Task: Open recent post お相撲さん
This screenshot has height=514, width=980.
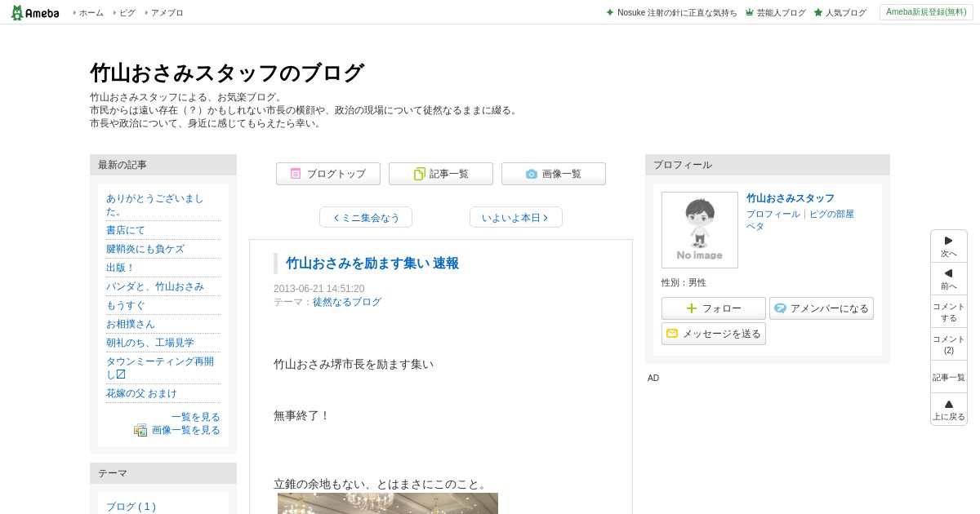Action: (131, 324)
